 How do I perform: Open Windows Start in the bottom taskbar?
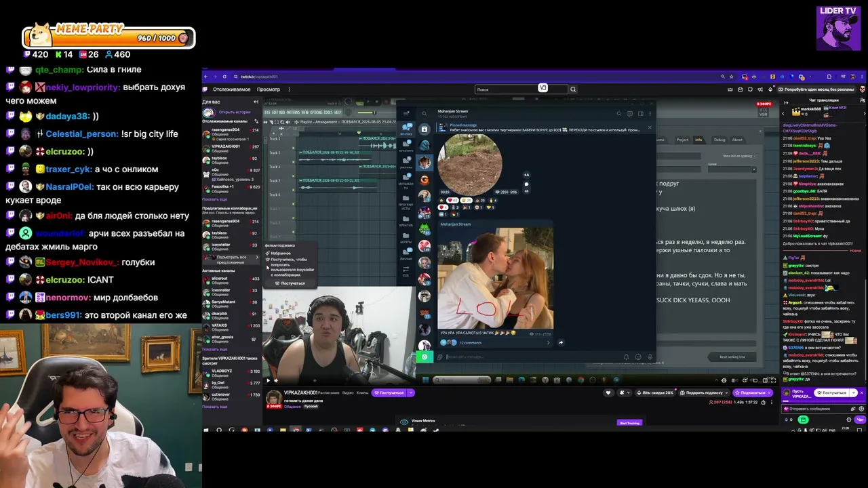coord(206,430)
